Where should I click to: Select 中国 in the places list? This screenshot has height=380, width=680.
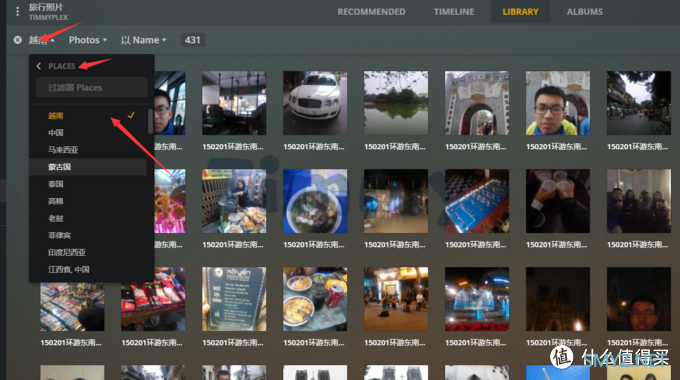click(88, 133)
